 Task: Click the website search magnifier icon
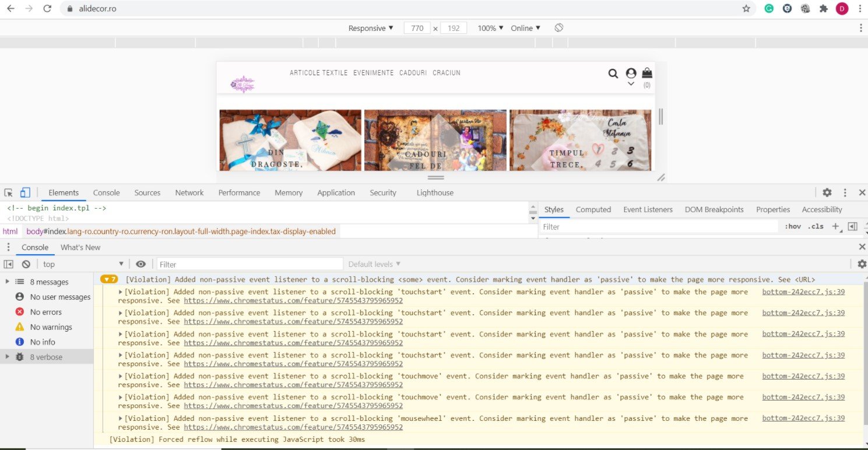tap(613, 73)
